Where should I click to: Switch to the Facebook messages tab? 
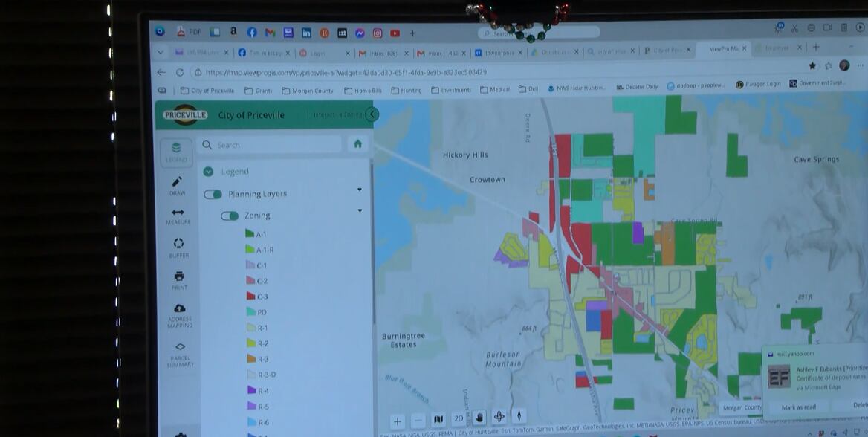coord(263,54)
